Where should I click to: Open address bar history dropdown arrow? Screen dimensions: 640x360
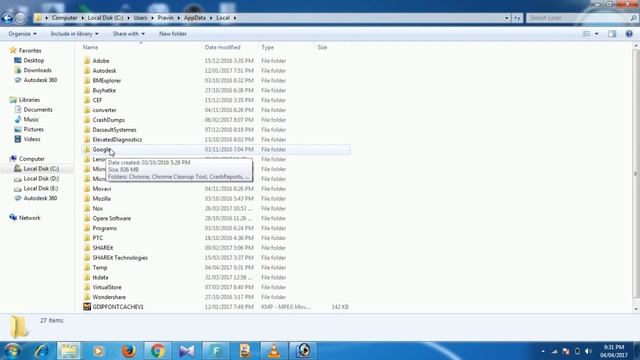[x=507, y=18]
